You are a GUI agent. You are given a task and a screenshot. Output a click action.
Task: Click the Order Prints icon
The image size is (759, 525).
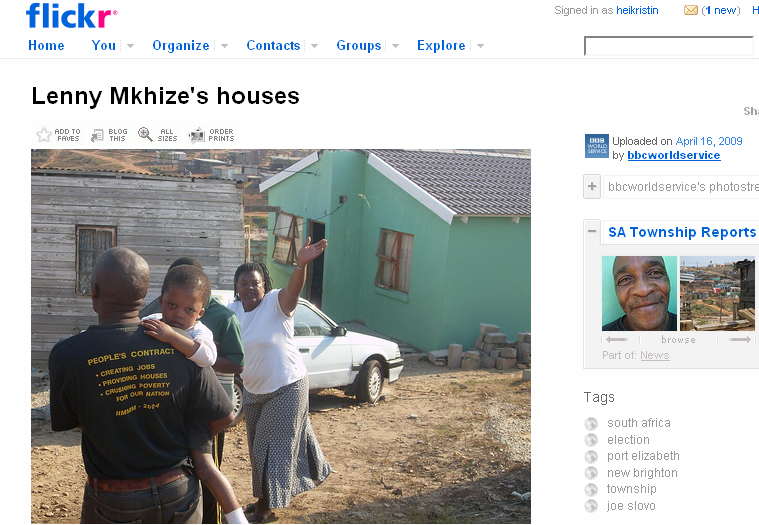(x=197, y=135)
